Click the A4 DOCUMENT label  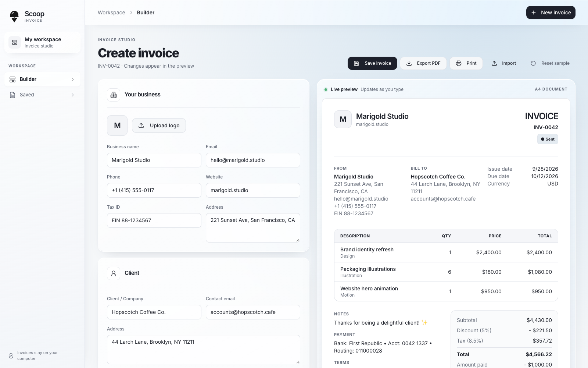(551, 89)
